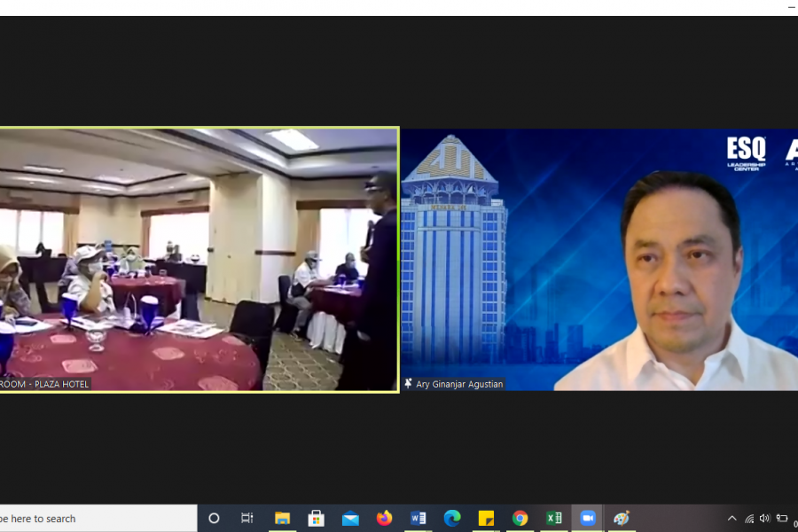Open the Excel taskbar icon
Viewport: 798px width, 532px height.
(x=554, y=519)
